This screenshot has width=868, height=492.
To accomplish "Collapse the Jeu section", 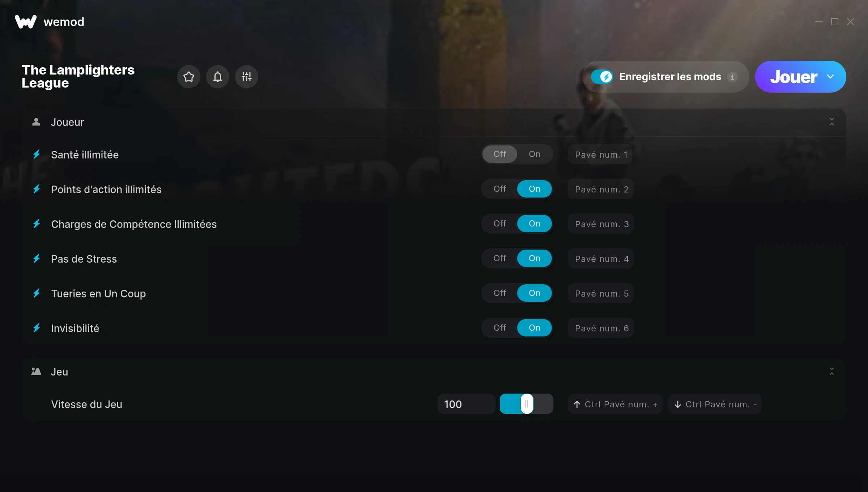I will point(832,372).
